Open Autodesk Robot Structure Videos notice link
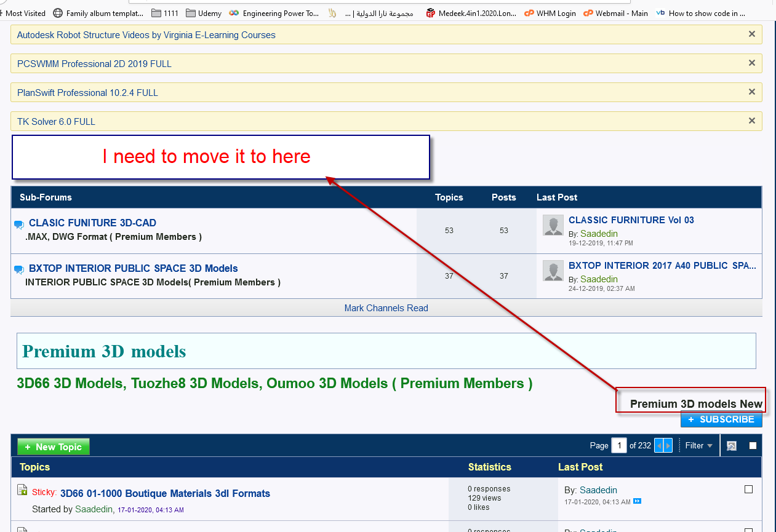Viewport: 776px width, 532px height. [x=146, y=35]
